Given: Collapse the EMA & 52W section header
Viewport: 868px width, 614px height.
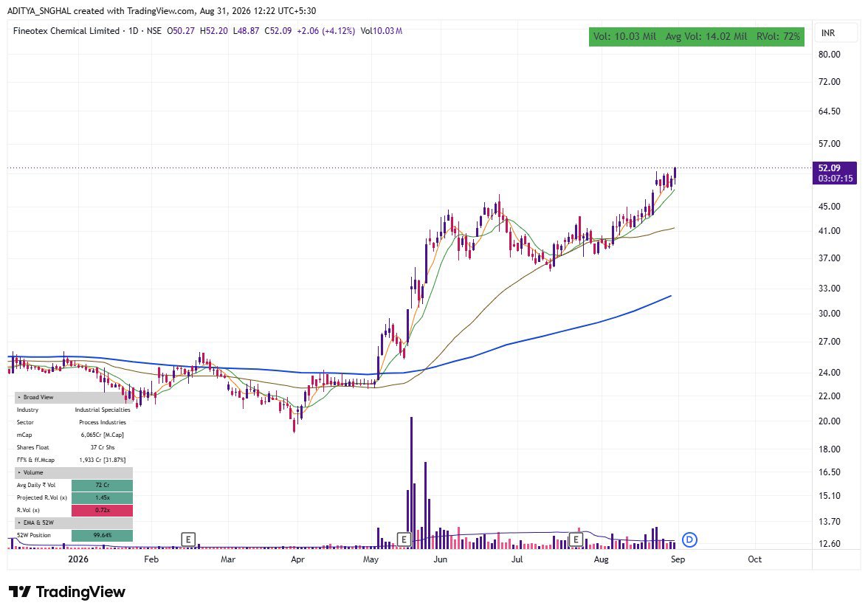Looking at the screenshot, I should click(74, 522).
